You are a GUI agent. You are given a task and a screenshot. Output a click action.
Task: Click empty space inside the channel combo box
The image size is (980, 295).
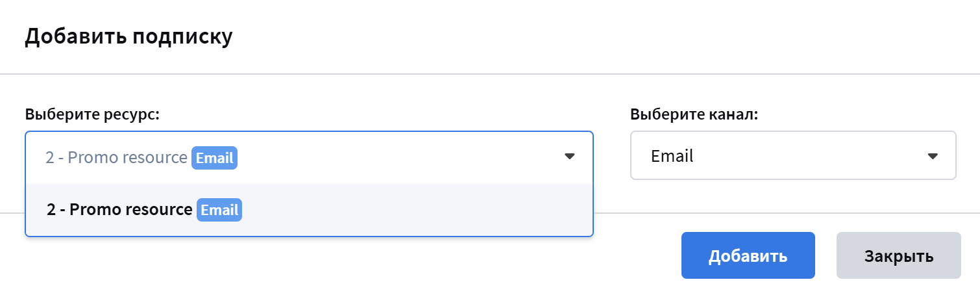click(x=811, y=157)
